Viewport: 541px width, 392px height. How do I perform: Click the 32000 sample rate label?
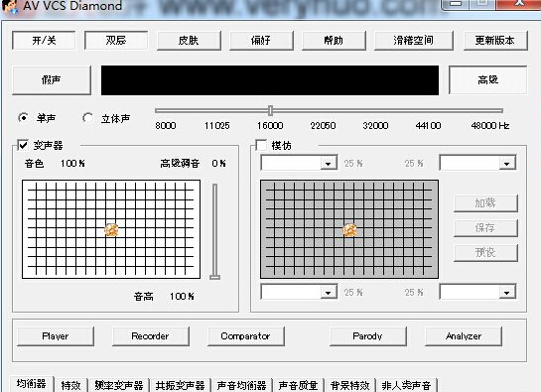(376, 126)
